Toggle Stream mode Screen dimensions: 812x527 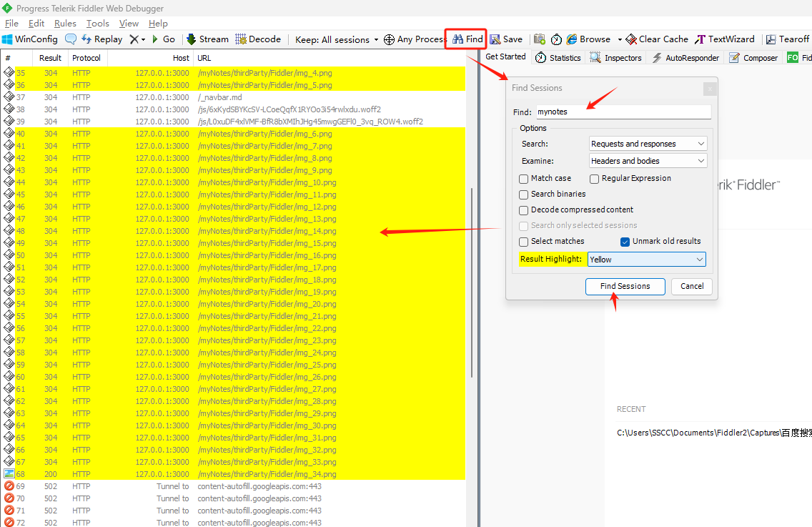point(207,39)
